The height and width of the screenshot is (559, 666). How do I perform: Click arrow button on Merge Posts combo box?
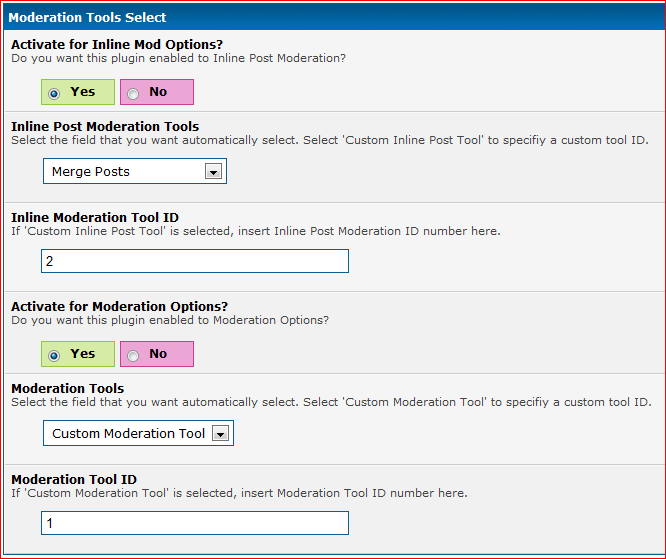pyautogui.click(x=212, y=172)
